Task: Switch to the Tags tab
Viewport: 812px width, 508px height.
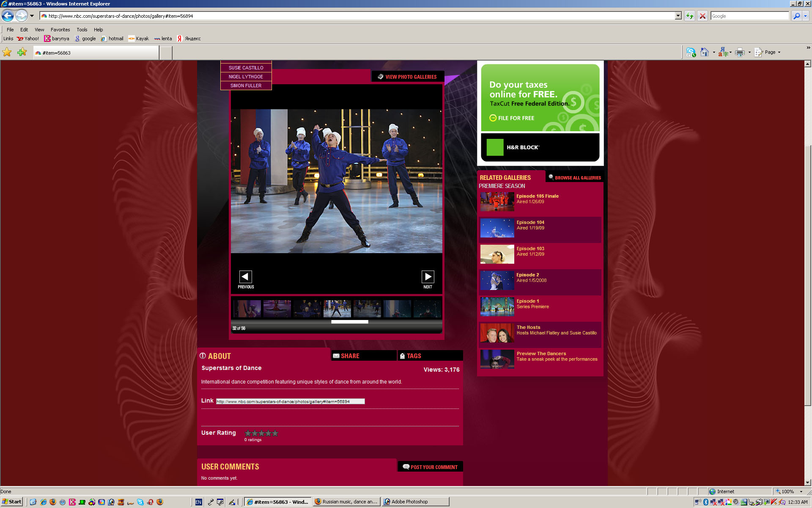Action: (x=414, y=356)
